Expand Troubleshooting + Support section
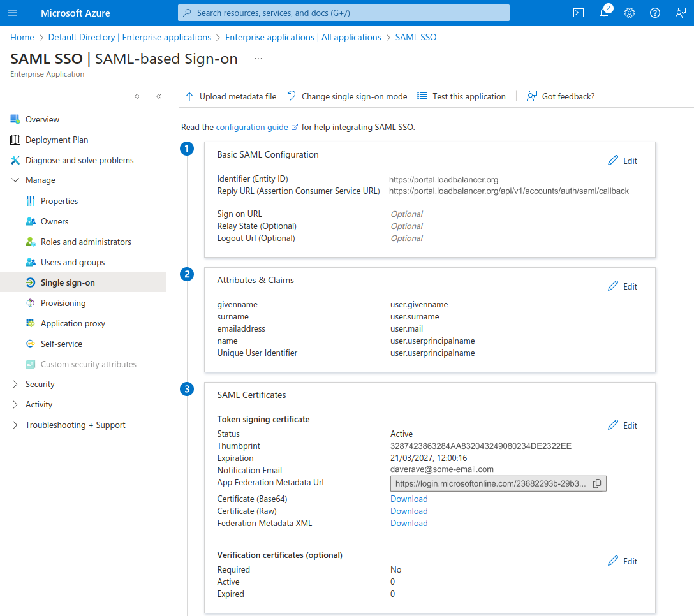 tap(15, 425)
